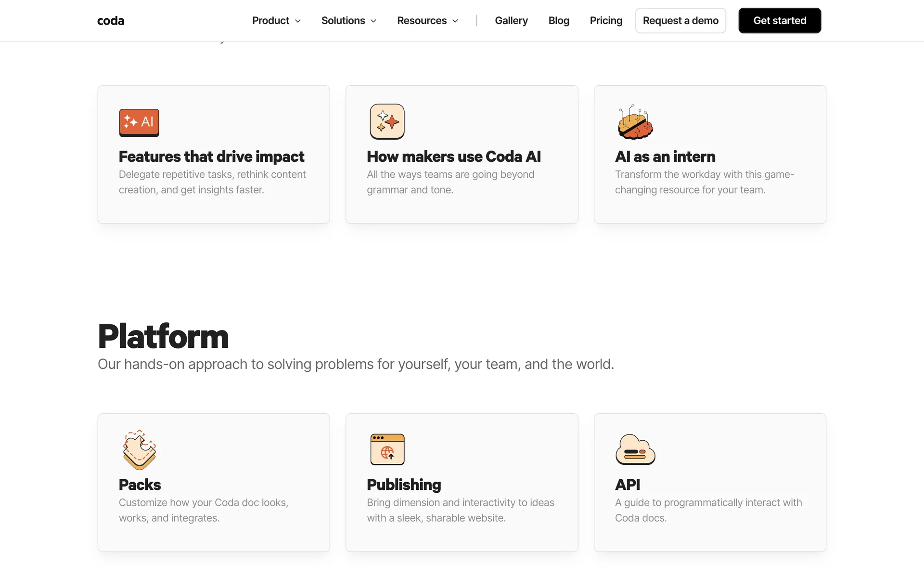
Task: Go to Coda home via logo
Action: (111, 21)
